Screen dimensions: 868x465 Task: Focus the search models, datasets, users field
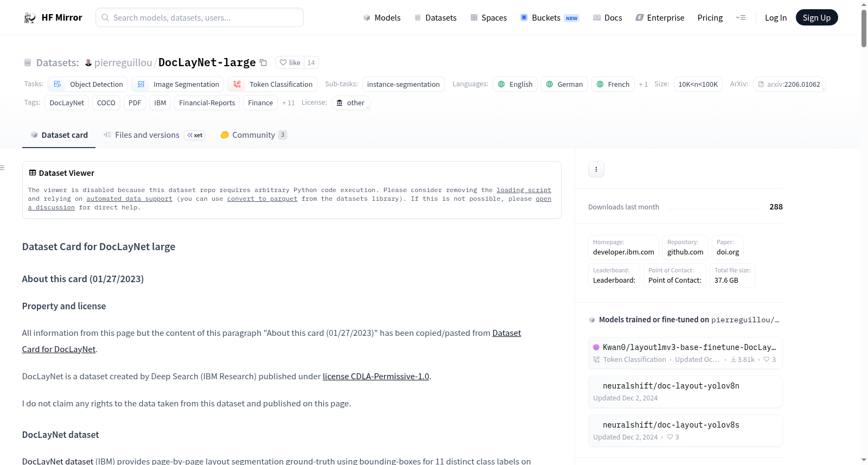[x=200, y=17]
